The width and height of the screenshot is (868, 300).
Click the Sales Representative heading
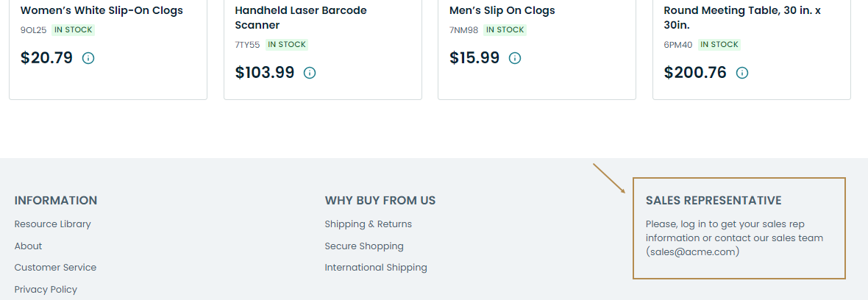click(713, 201)
